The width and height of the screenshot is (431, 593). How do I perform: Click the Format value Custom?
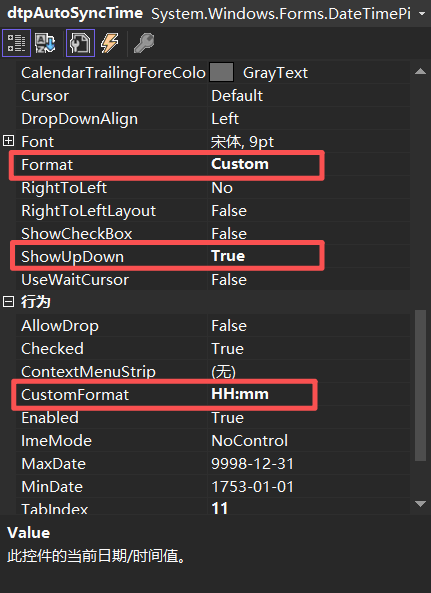pos(240,164)
